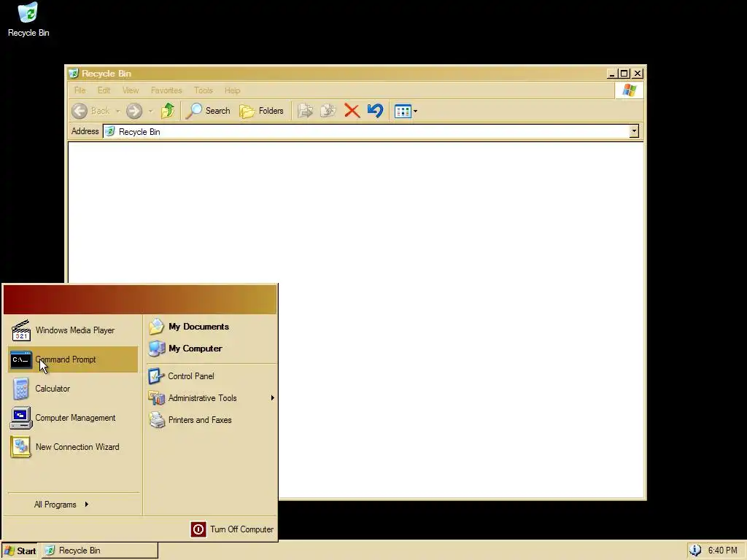The width and height of the screenshot is (747, 560).
Task: Open the Favorites menu
Action: pyautogui.click(x=166, y=90)
